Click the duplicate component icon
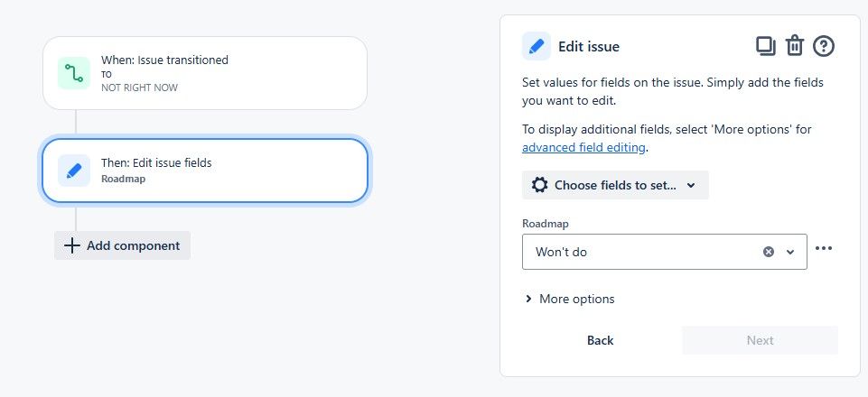Image resolution: width=868 pixels, height=397 pixels. tap(766, 46)
